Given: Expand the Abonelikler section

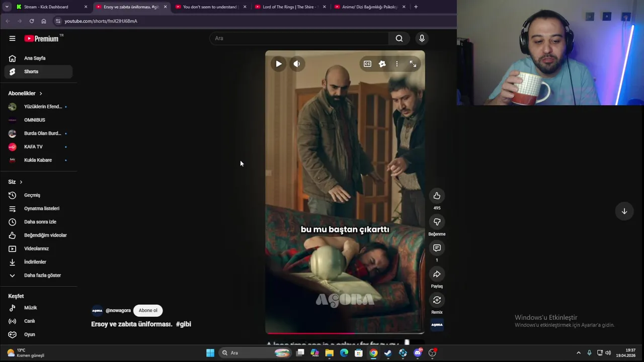Looking at the screenshot, I should click(25, 94).
